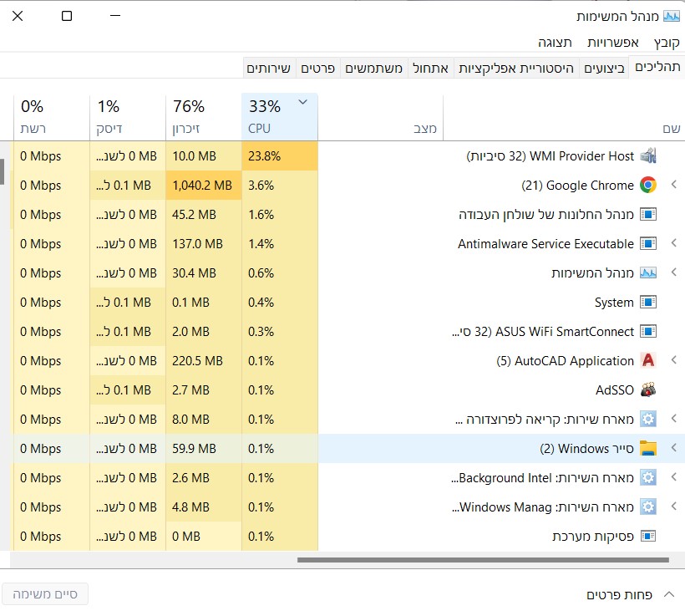Expand the Background Intel service host
This screenshot has width=685, height=616.
[674, 477]
